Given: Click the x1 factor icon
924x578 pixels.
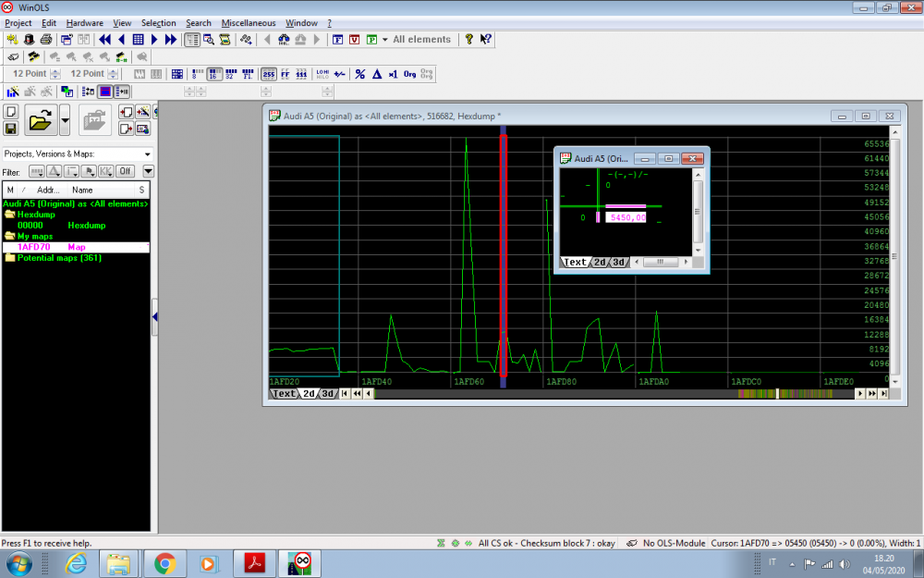Looking at the screenshot, I should point(393,74).
